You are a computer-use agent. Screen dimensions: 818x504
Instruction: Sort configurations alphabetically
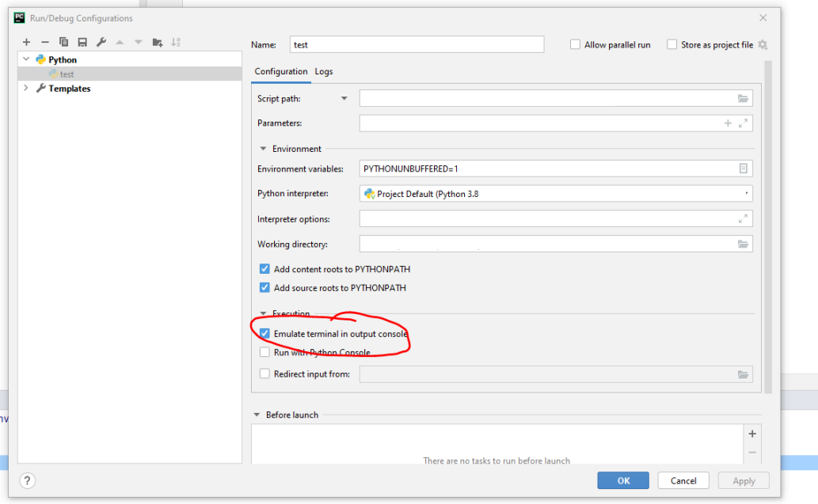(x=176, y=42)
